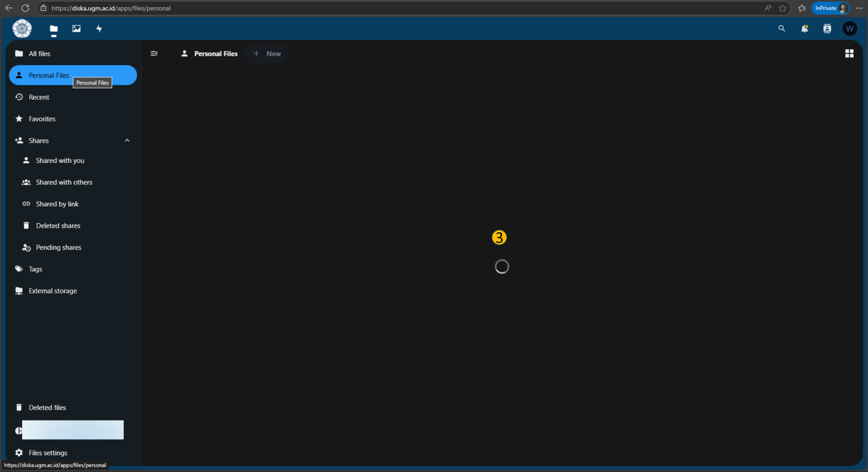The height and width of the screenshot is (472, 868).
Task: Open browser settings and more menu
Action: [860, 8]
